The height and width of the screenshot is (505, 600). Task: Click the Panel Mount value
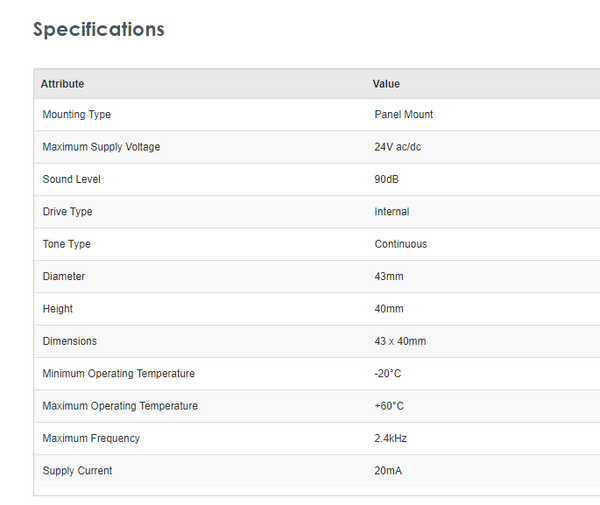[403, 115]
